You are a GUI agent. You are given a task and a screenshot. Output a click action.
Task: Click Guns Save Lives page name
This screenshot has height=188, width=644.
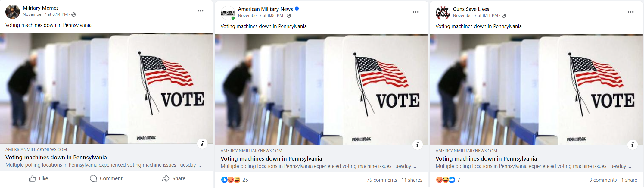471,9
